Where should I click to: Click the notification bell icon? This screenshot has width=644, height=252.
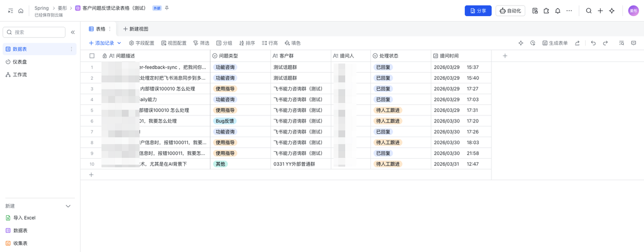tap(557, 11)
